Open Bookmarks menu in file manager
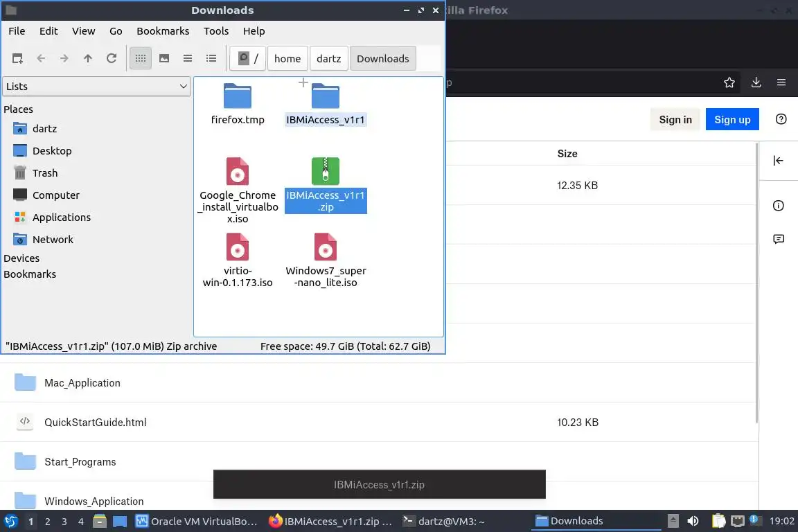 tap(163, 31)
